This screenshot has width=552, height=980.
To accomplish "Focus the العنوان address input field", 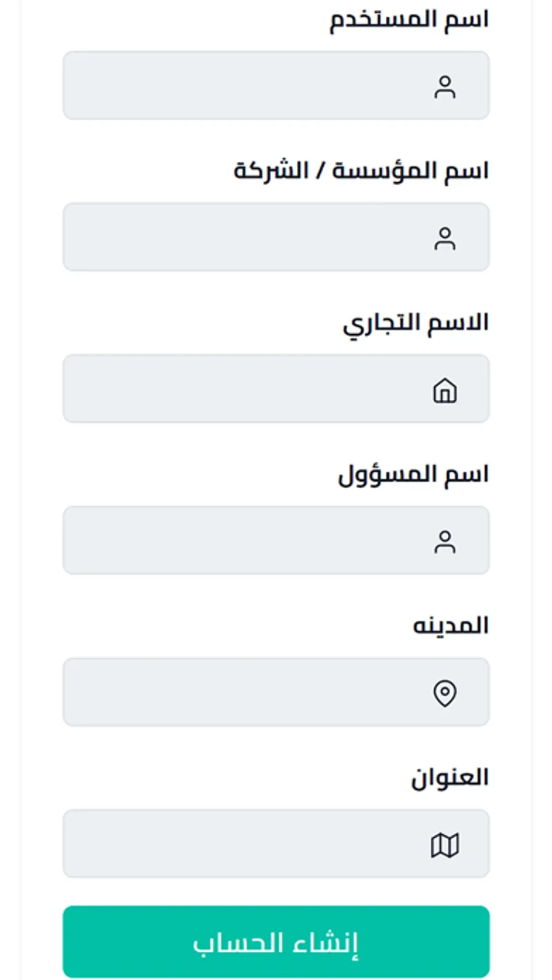I will (x=245, y=844).
